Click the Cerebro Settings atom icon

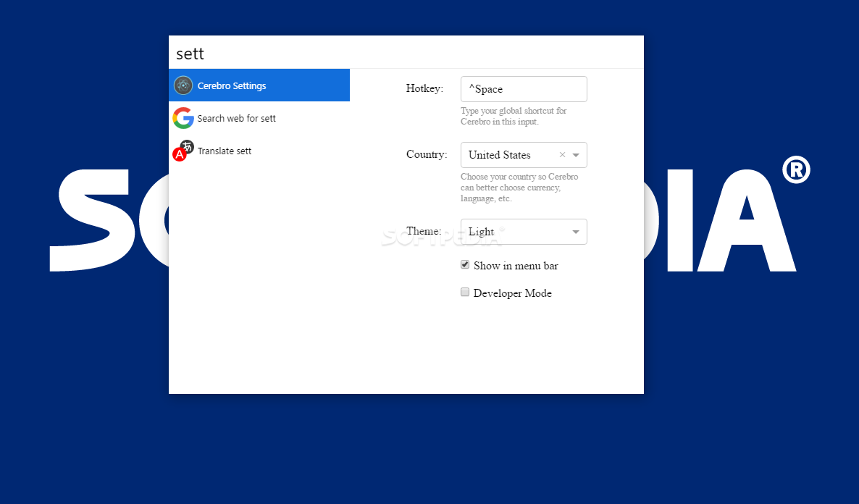click(x=183, y=85)
